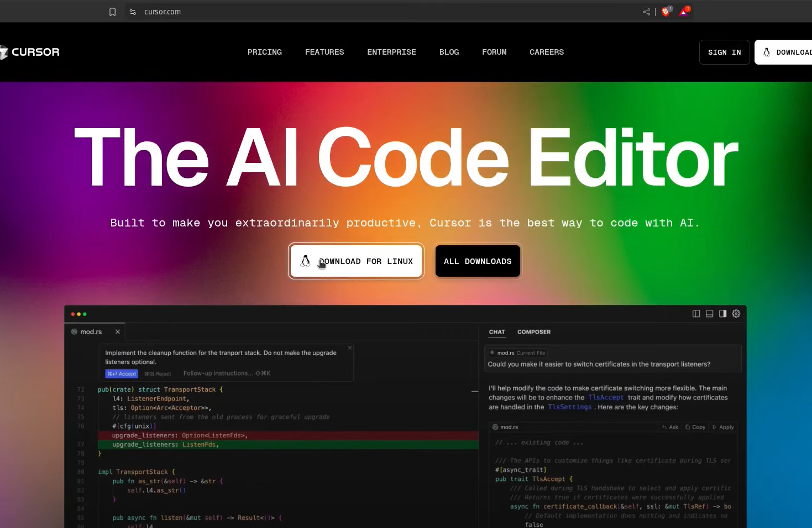Click Download for Linux
This screenshot has height=528, width=812.
point(356,261)
